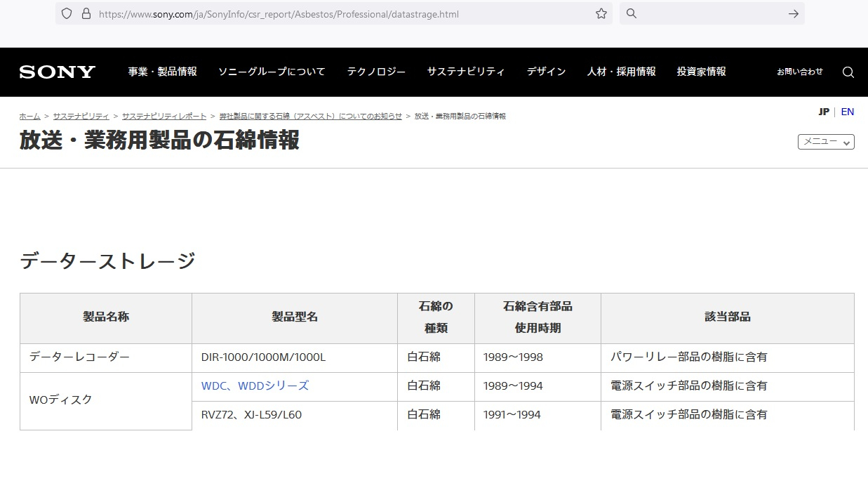Click the ホーム breadcrumb link
Screen dimensions: 868x488
pos(29,116)
